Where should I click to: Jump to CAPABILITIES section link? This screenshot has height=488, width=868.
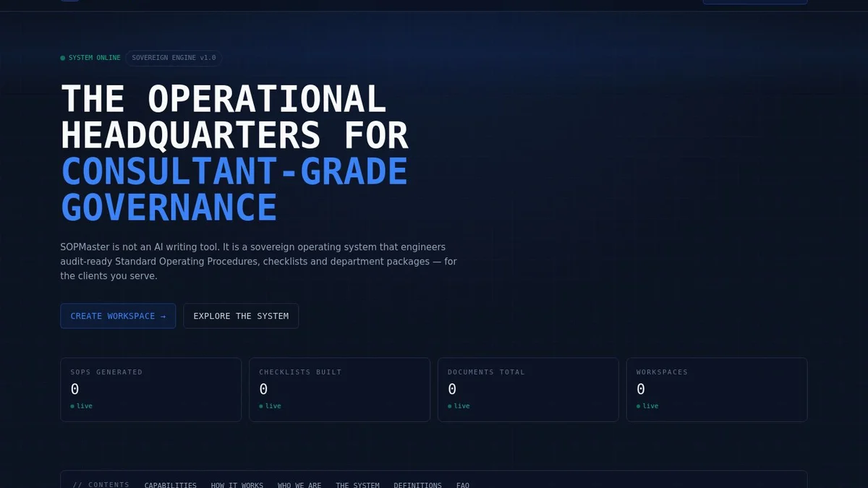[x=171, y=484]
